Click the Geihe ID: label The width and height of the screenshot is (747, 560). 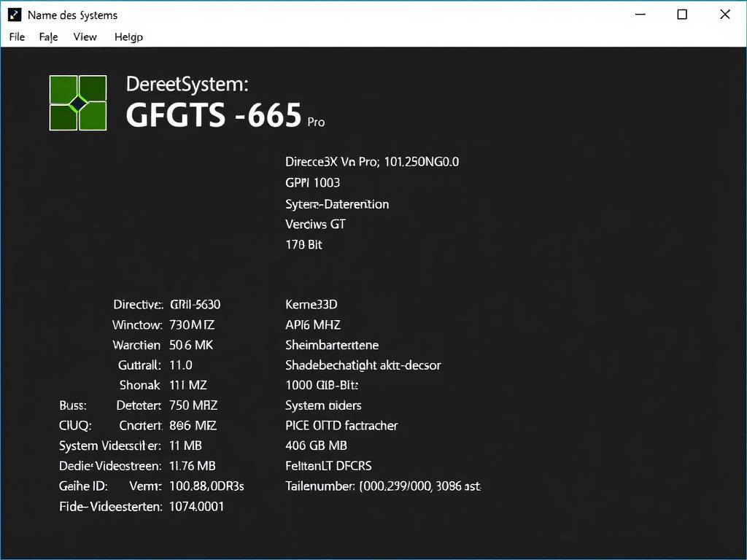click(83, 486)
